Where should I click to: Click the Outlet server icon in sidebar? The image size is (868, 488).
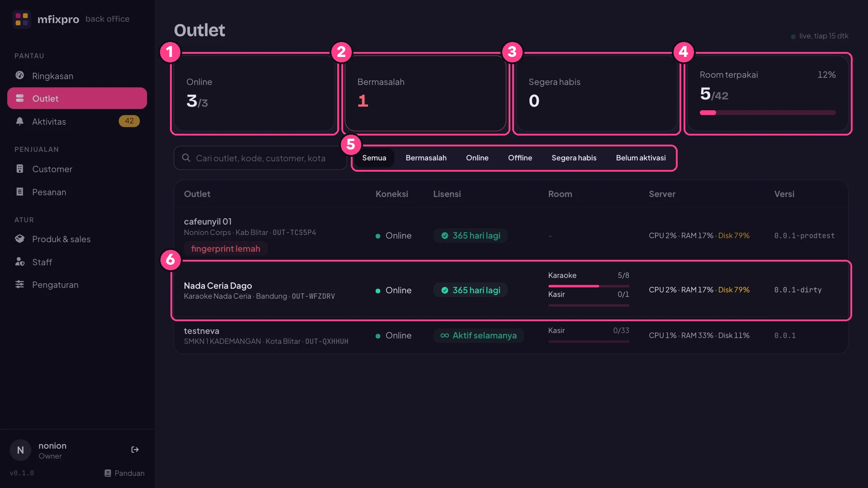point(19,98)
